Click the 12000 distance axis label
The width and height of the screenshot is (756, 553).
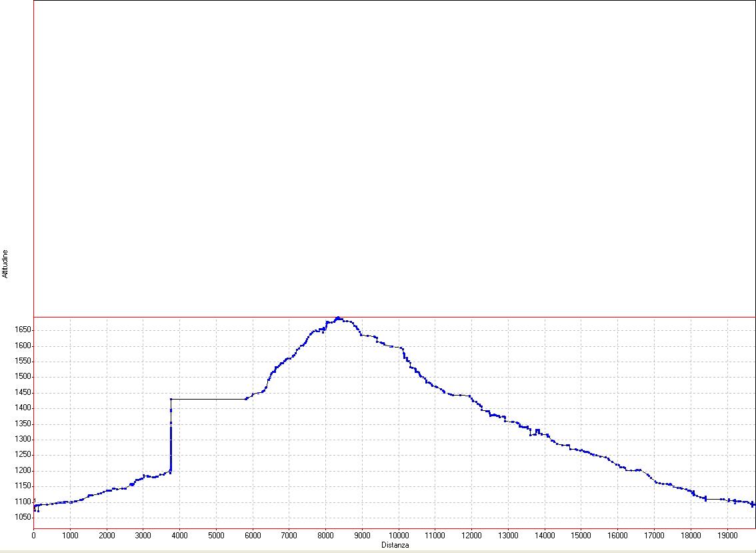(x=471, y=535)
